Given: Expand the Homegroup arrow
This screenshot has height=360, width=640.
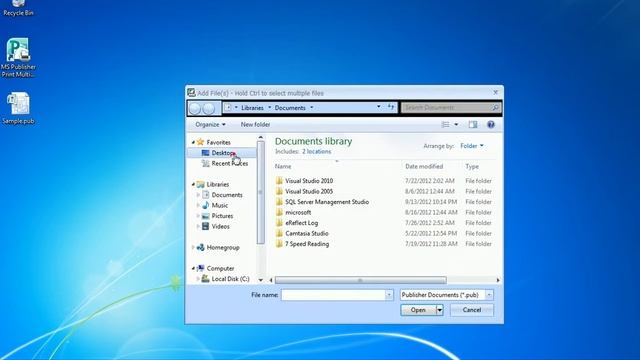Looking at the screenshot, I should pyautogui.click(x=193, y=247).
